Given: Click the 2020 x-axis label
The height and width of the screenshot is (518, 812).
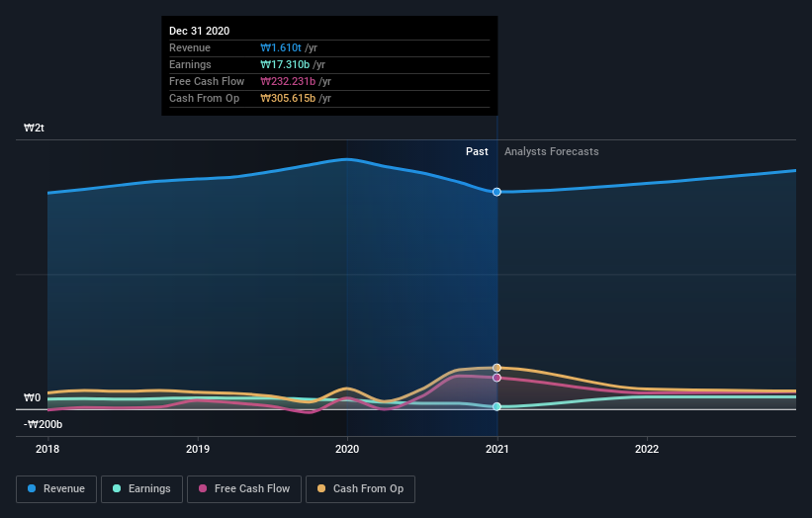Looking at the screenshot, I should (x=347, y=449).
